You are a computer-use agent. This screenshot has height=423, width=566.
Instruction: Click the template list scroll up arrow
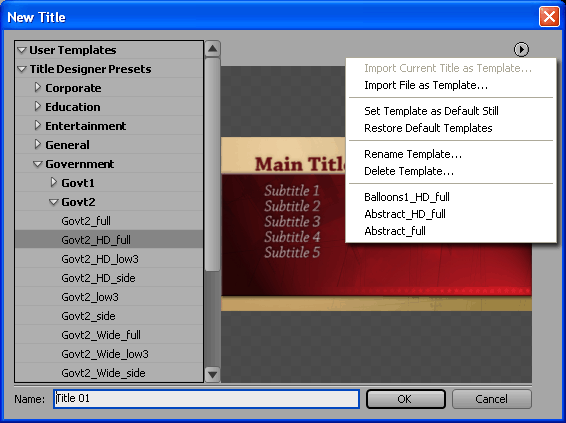(213, 48)
